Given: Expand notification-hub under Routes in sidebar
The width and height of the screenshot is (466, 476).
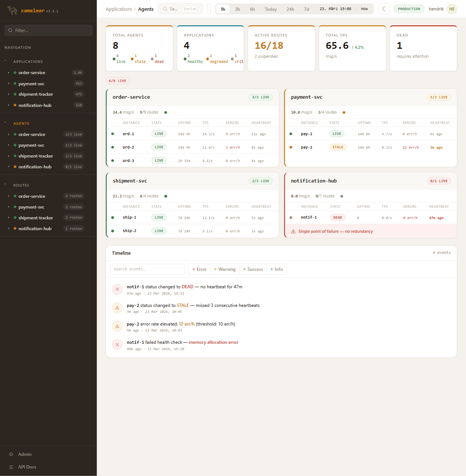Looking at the screenshot, I should point(9,229).
